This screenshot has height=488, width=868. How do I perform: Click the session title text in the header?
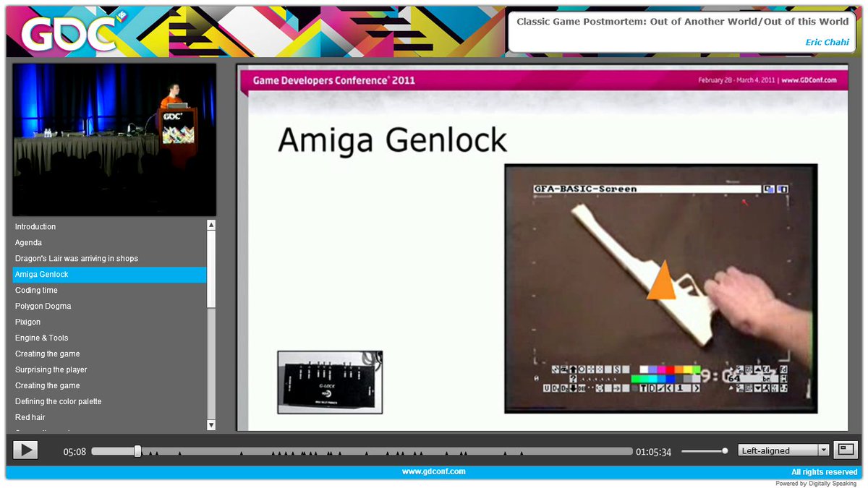(683, 22)
